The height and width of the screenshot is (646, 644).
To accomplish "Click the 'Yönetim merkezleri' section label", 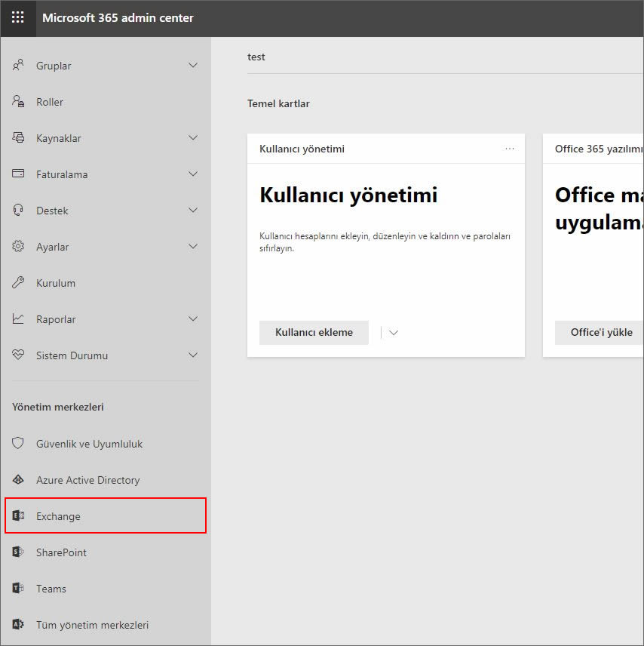I will (x=57, y=407).
